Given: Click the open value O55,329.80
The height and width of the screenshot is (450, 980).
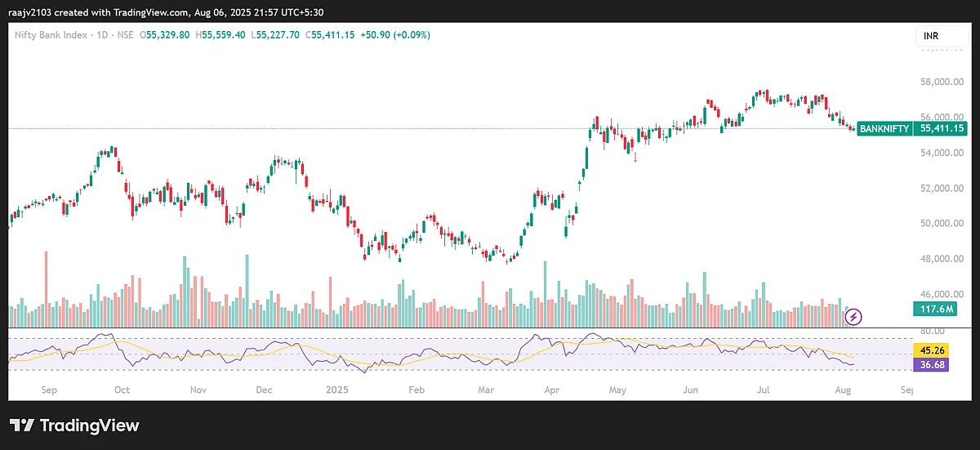Looking at the screenshot, I should coord(165,35).
